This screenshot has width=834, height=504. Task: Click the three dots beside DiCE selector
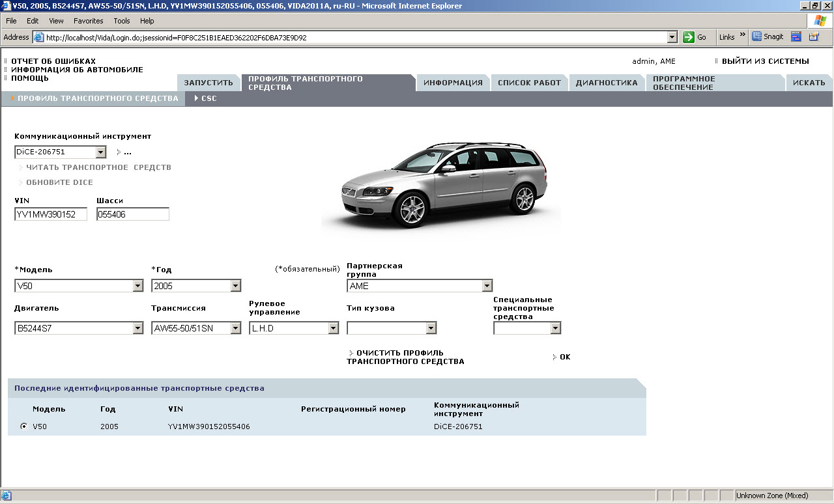(127, 152)
